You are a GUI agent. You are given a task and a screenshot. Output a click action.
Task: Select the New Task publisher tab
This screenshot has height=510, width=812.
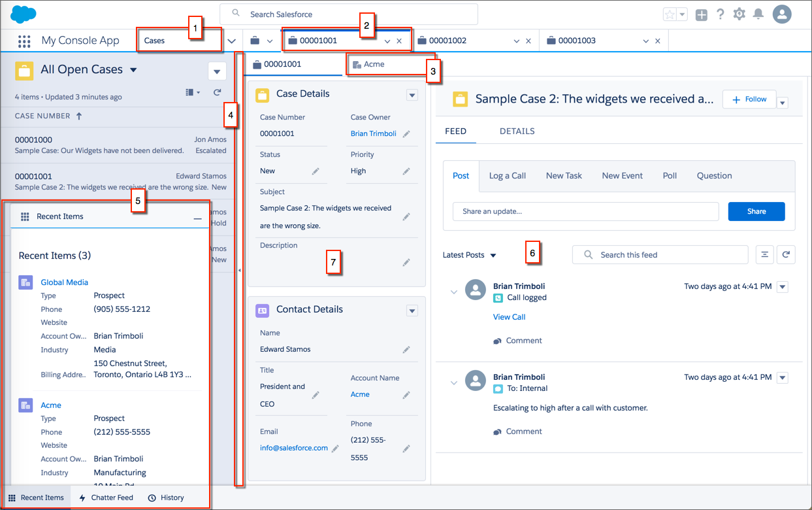click(x=564, y=176)
